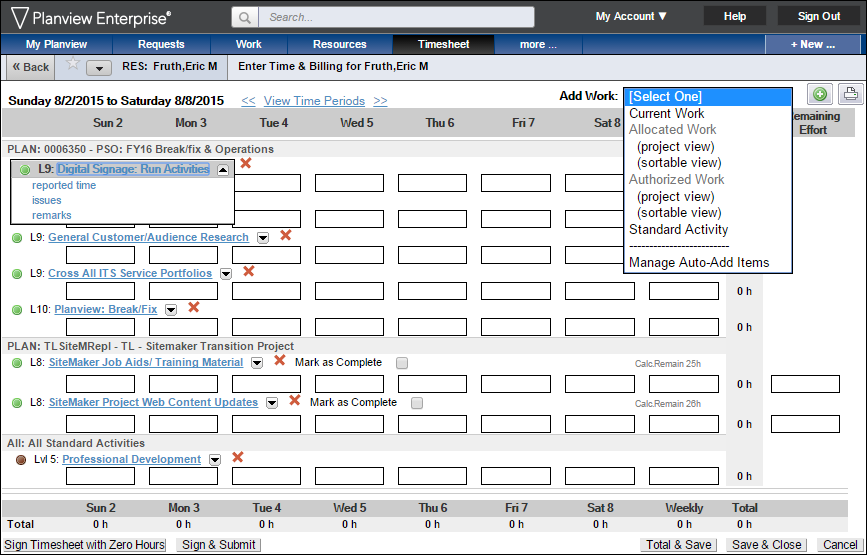Click Remaining Effort field for SiteMaker Job Aids
Screen dimensions: 867x555
[805, 384]
